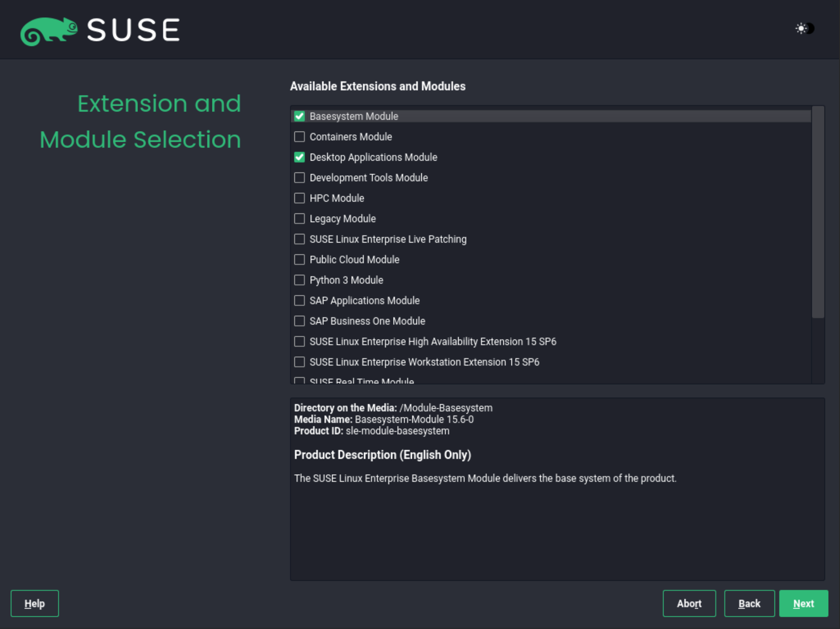Abort the installation
Screen dimensions: 840x629
pos(689,603)
